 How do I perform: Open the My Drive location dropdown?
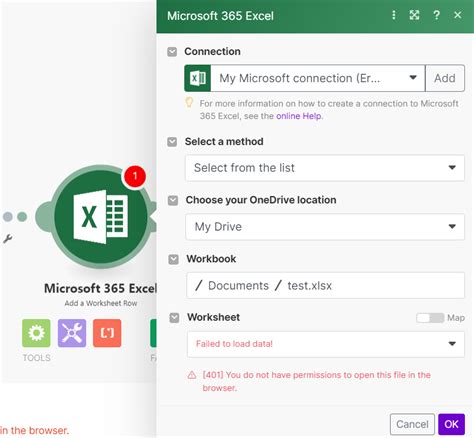tap(325, 227)
